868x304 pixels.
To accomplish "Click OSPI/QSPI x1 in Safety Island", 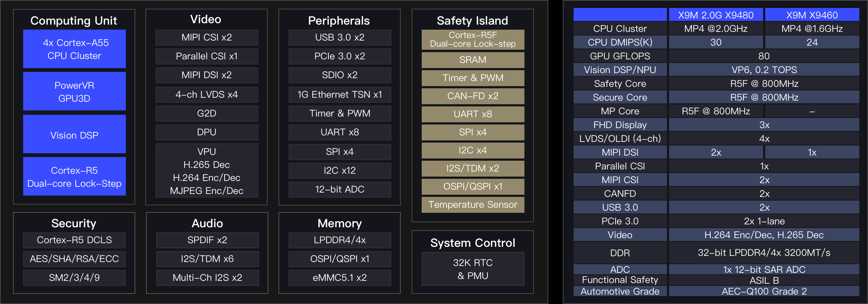I will click(473, 187).
